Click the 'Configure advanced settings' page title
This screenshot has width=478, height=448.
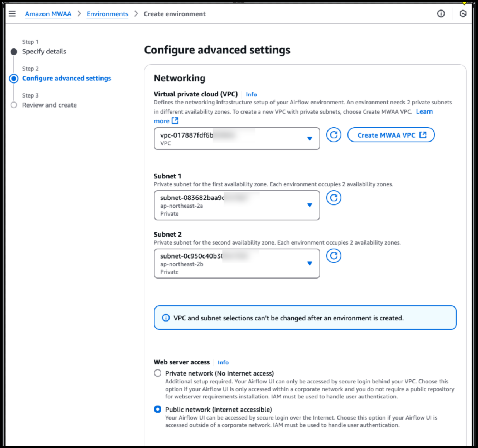pyautogui.click(x=217, y=50)
